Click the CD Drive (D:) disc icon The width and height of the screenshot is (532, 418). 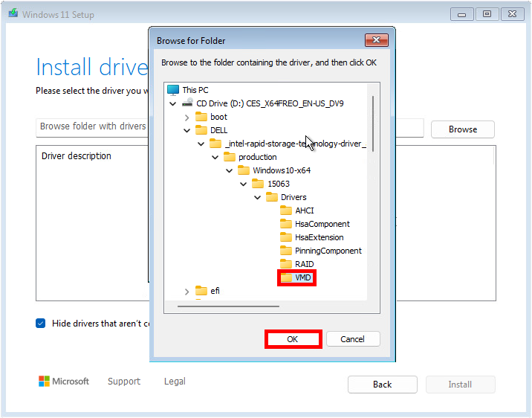pyautogui.click(x=187, y=103)
